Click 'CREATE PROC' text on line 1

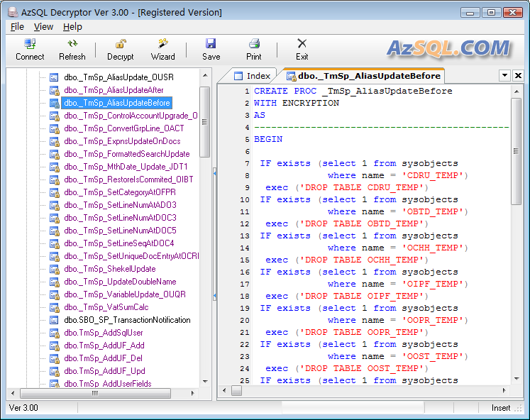(x=285, y=92)
